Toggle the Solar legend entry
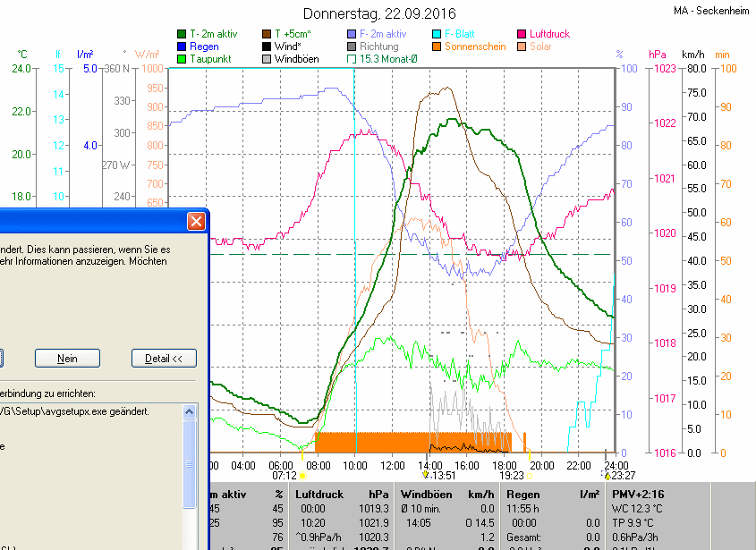This screenshot has height=550, width=756. pos(522,47)
